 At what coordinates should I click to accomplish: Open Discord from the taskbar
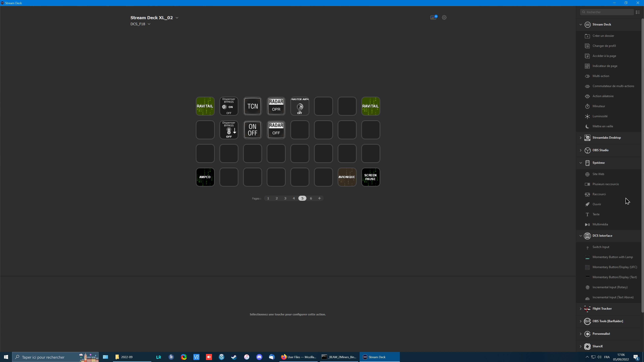(x=259, y=357)
